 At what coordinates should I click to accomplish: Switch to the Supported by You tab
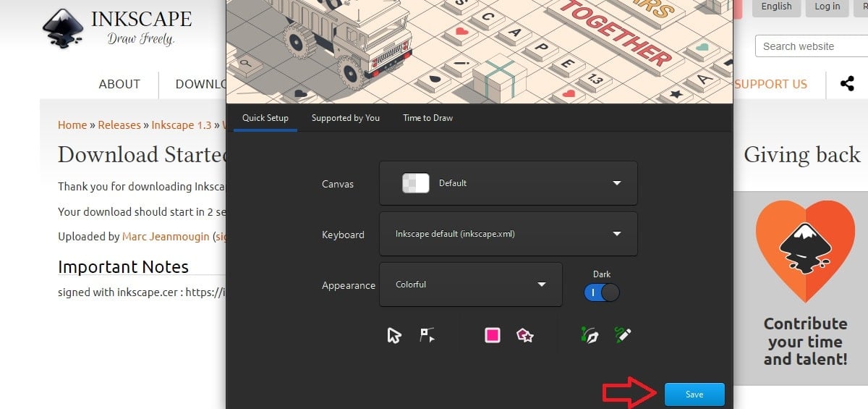click(x=346, y=118)
